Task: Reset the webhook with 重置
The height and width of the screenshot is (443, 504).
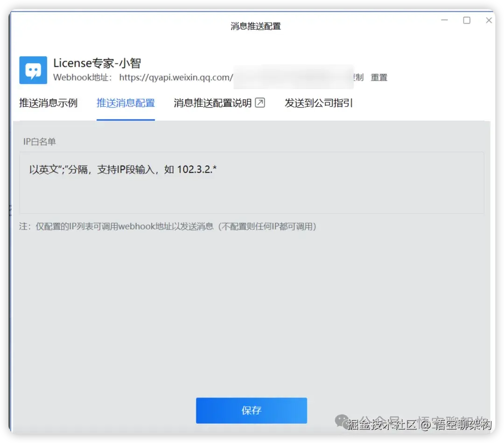Action: coord(379,77)
